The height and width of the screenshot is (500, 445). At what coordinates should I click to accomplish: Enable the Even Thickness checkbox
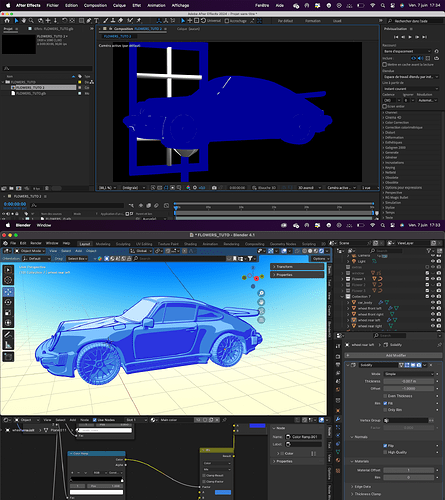coord(385,396)
